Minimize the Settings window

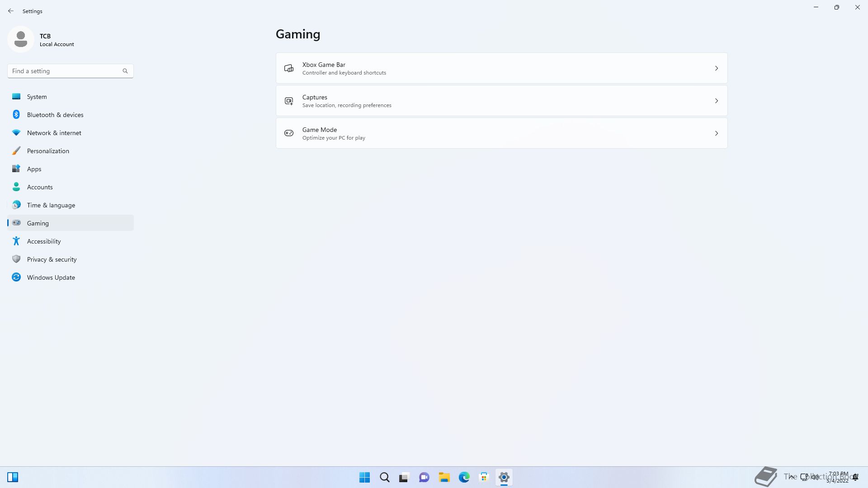point(816,7)
